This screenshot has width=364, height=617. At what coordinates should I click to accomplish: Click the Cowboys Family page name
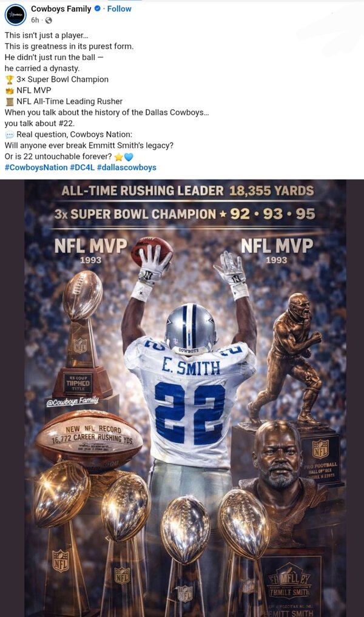[61, 8]
